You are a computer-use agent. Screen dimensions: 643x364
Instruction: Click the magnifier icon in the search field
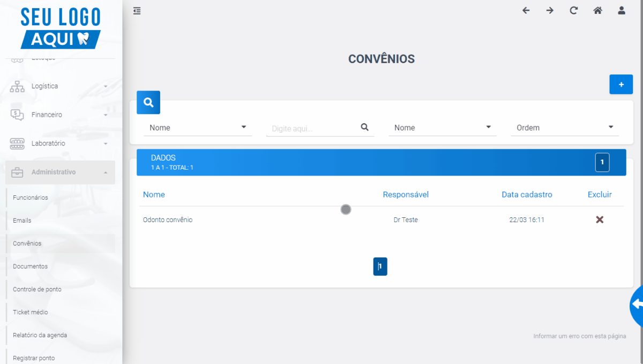pyautogui.click(x=365, y=127)
